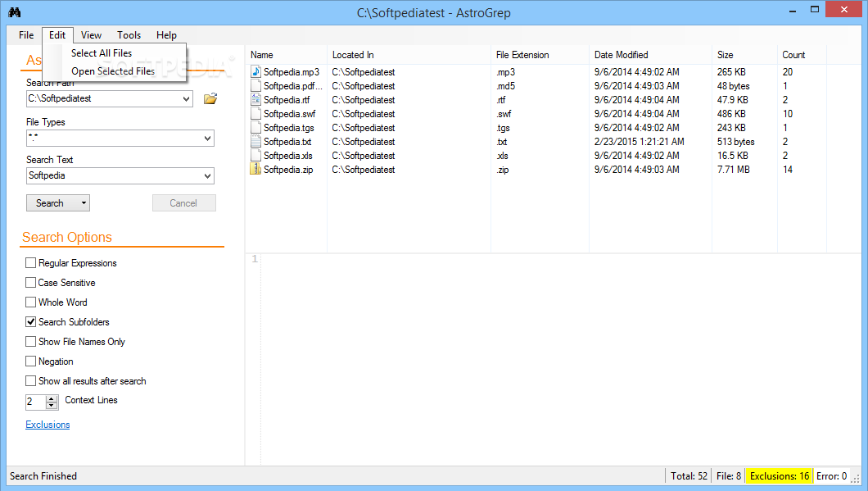Check Show all results after search
This screenshot has width=868, height=491.
tap(31, 380)
